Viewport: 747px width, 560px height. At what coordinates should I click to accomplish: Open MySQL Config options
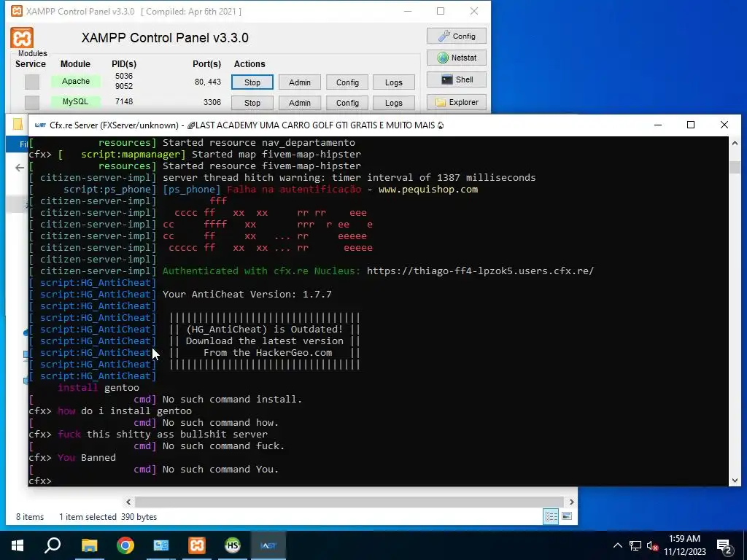[x=347, y=103]
